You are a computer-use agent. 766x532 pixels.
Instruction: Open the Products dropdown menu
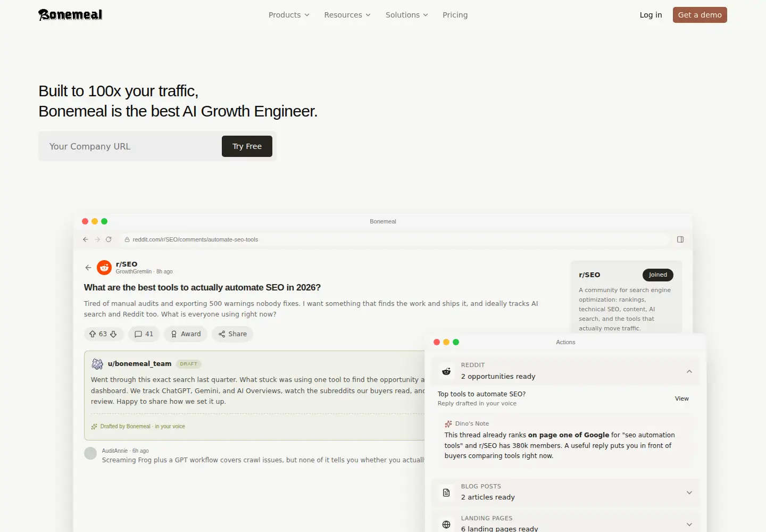289,15
